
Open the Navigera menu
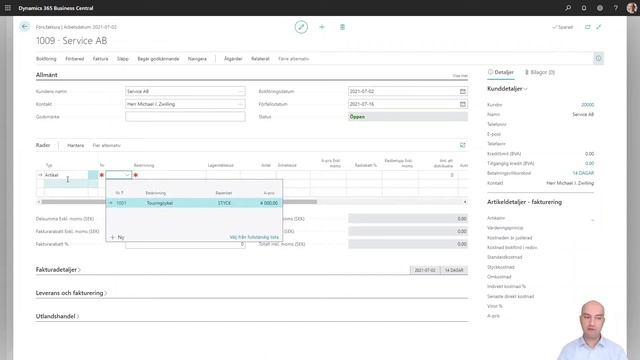[x=197, y=59]
